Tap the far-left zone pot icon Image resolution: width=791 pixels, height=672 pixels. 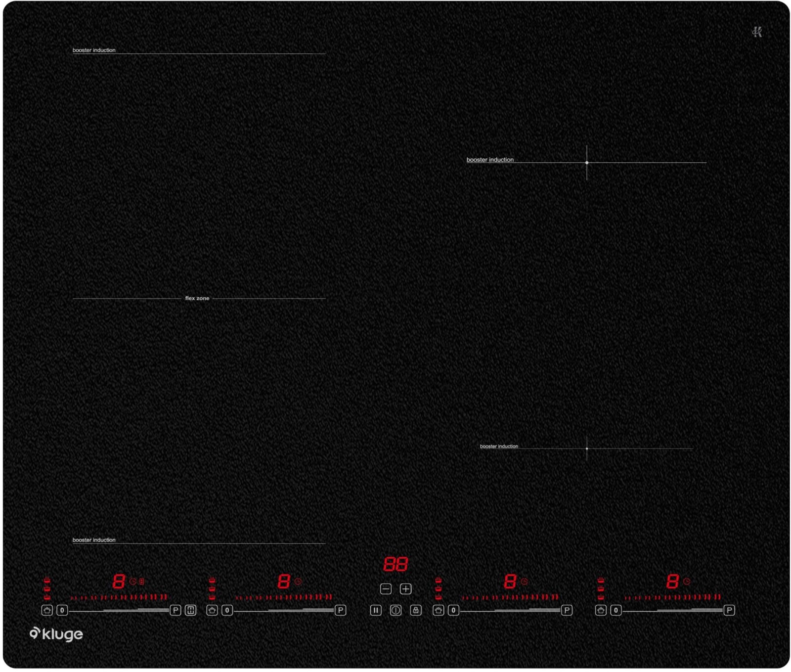[47, 610]
